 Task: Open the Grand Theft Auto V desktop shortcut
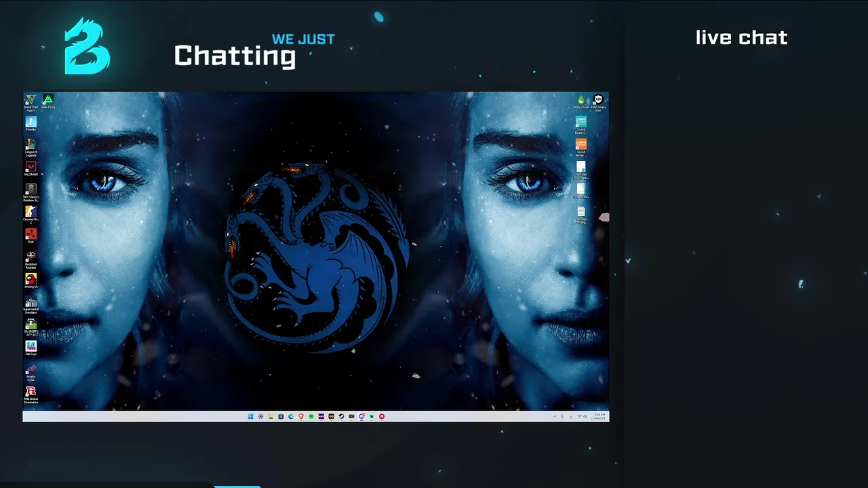pyautogui.click(x=31, y=102)
